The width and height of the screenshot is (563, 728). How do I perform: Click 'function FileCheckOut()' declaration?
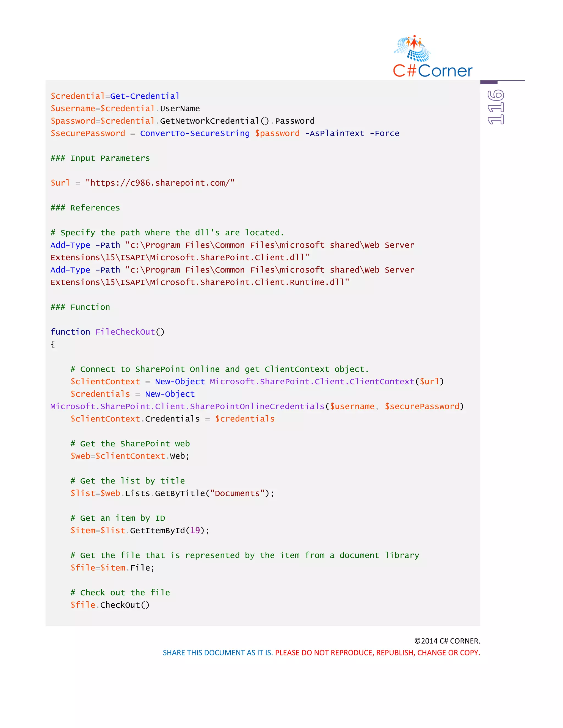pyautogui.click(x=107, y=332)
